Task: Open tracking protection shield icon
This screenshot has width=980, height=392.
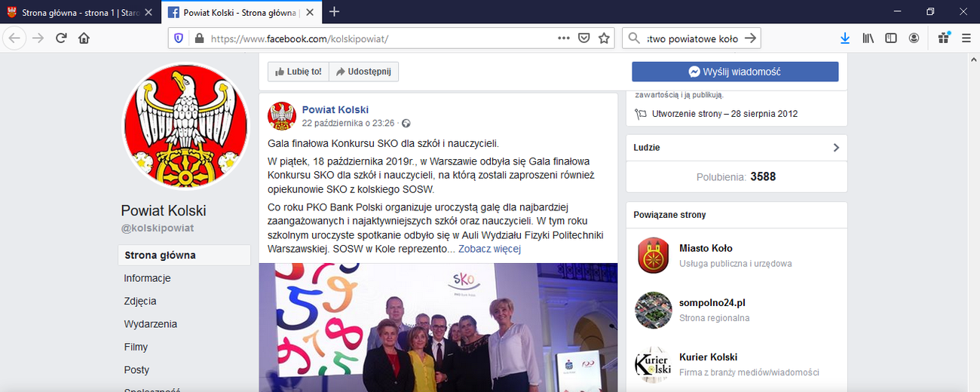Action: pos(179,38)
